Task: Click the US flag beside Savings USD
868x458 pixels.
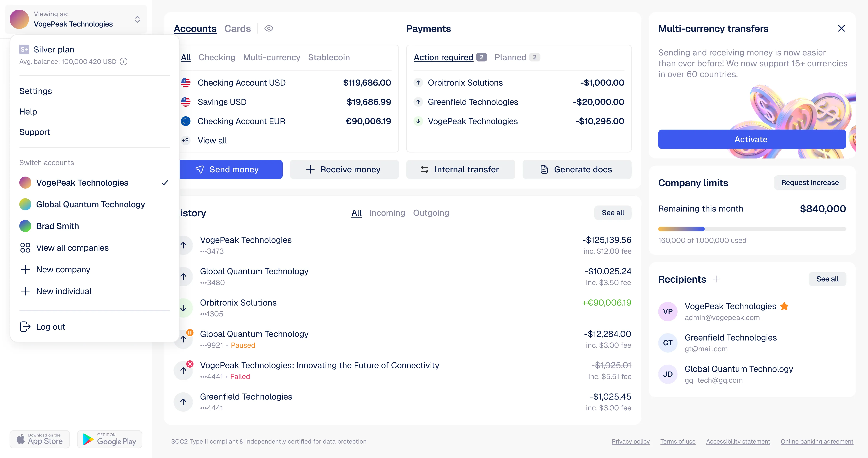Action: pos(186,102)
